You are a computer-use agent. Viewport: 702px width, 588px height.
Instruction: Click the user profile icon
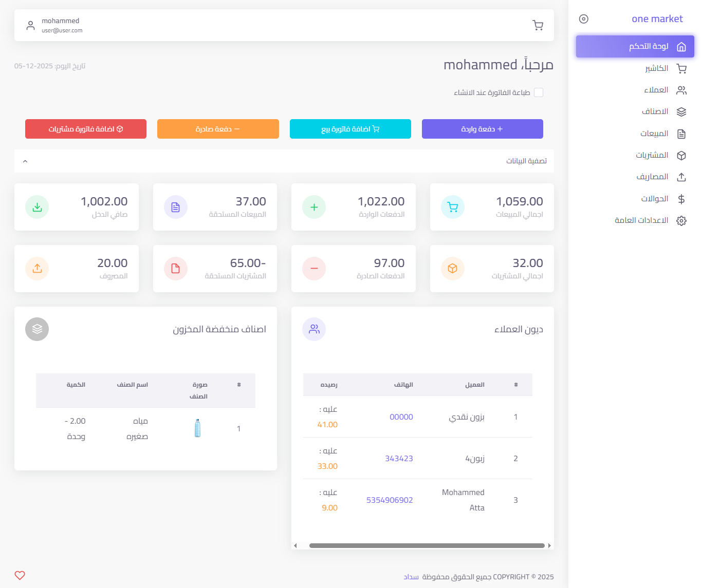click(31, 25)
